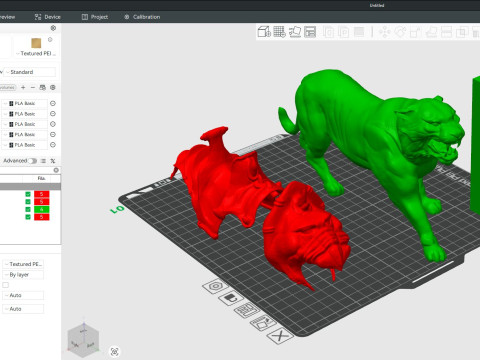Open the first PLA Basic filament dropdown
This screenshot has width=480, height=360.
[x=25, y=104]
